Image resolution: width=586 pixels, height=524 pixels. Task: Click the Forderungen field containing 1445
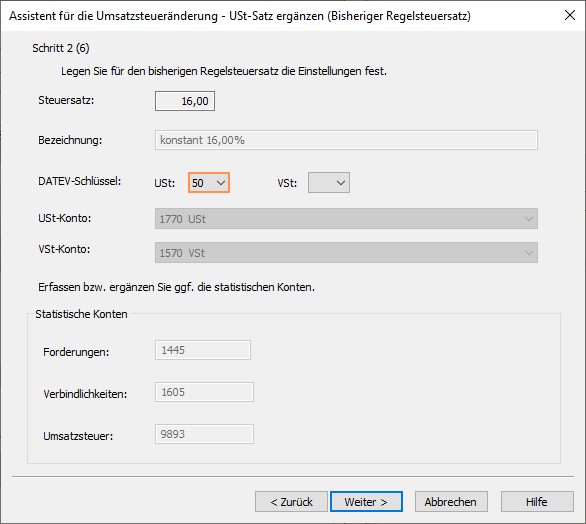(203, 350)
